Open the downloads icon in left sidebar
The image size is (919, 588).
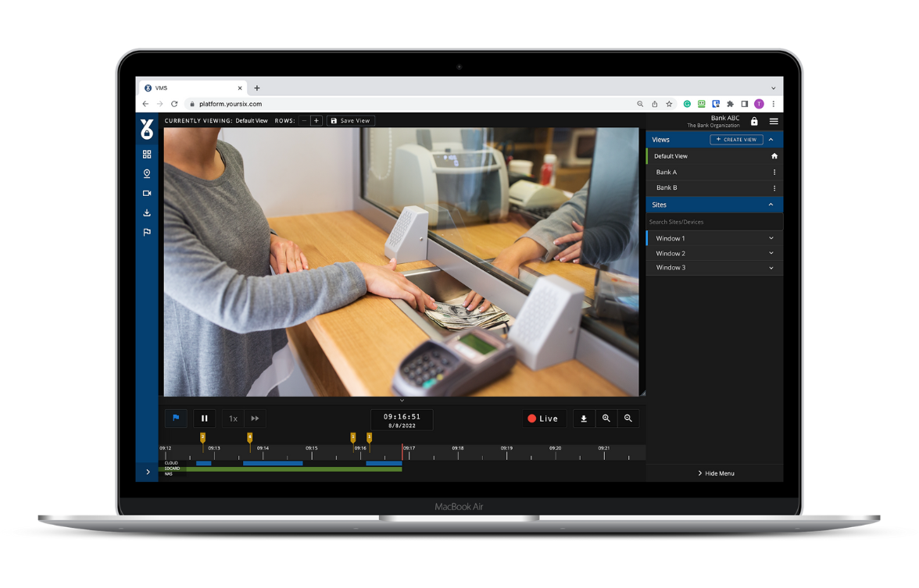[147, 212]
